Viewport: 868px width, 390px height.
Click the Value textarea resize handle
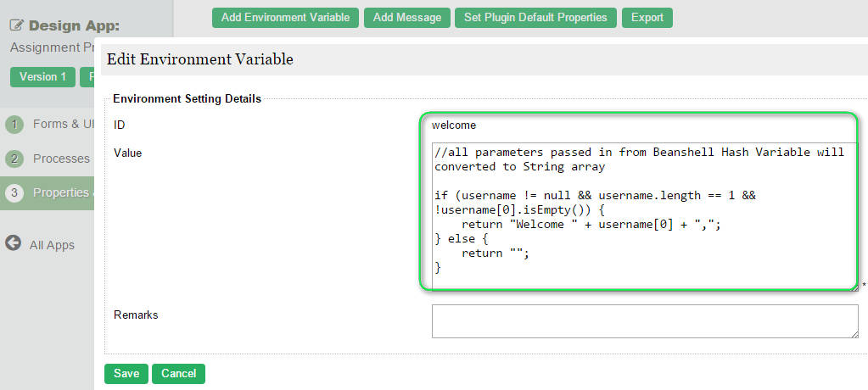(x=854, y=287)
